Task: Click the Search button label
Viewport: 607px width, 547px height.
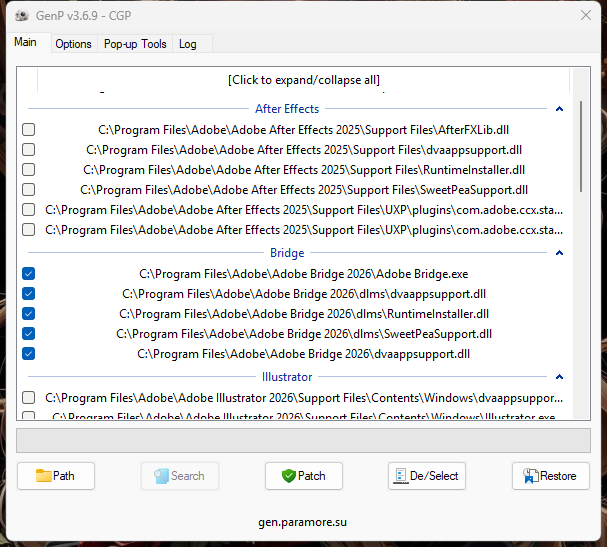Action: (188, 475)
